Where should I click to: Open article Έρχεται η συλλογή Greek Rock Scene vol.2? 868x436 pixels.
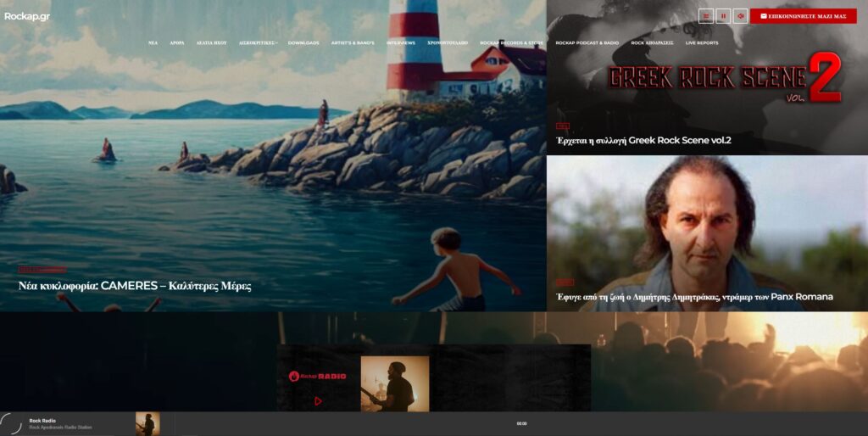(643, 140)
